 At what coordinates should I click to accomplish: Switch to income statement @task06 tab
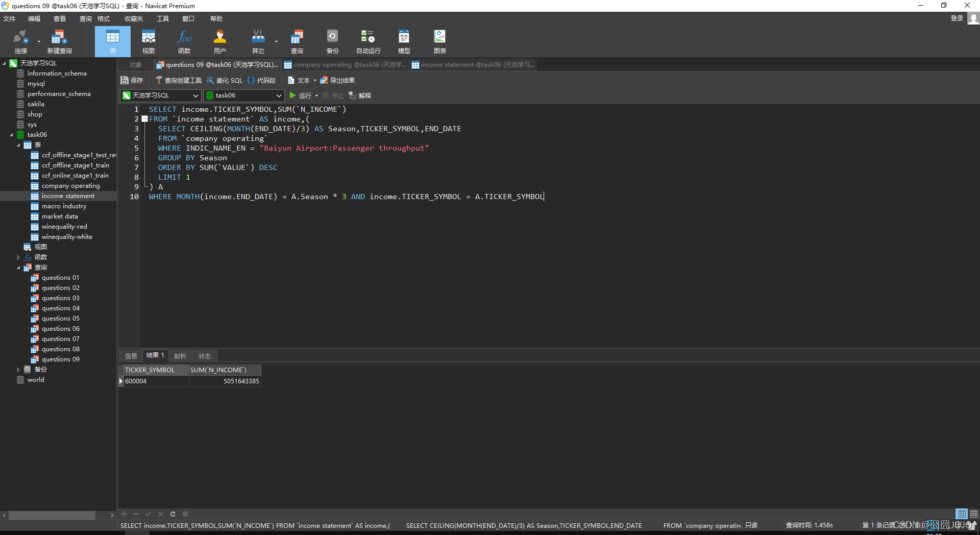(x=473, y=65)
